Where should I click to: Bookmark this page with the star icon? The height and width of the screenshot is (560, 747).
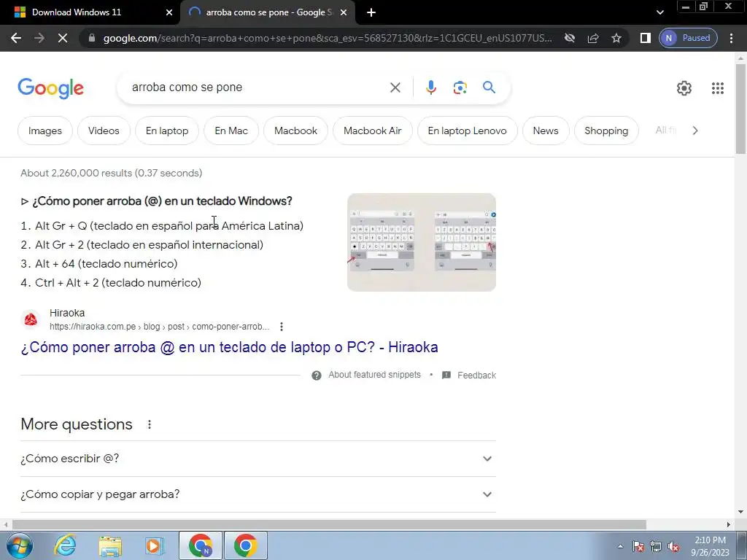pyautogui.click(x=616, y=38)
